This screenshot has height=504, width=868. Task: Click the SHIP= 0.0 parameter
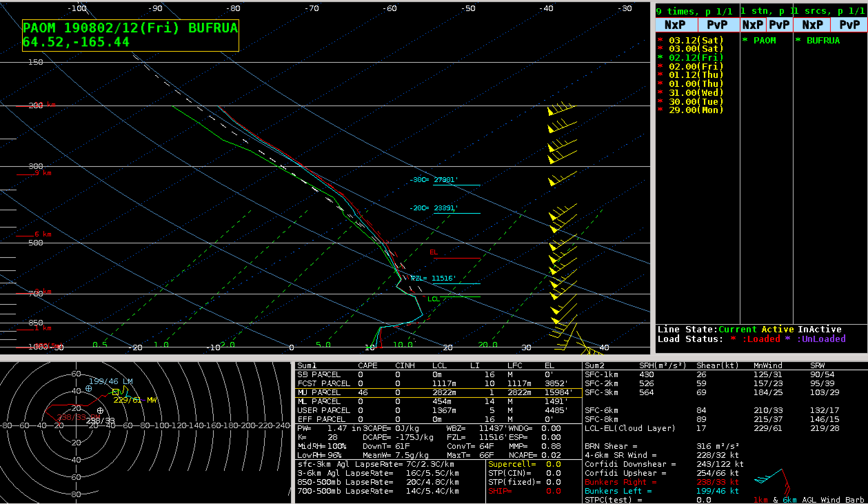[x=524, y=491]
